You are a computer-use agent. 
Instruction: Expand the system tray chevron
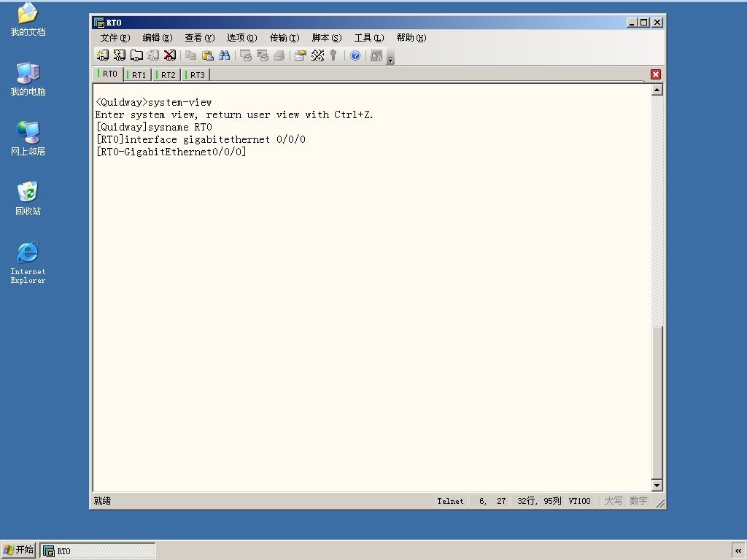tap(738, 551)
